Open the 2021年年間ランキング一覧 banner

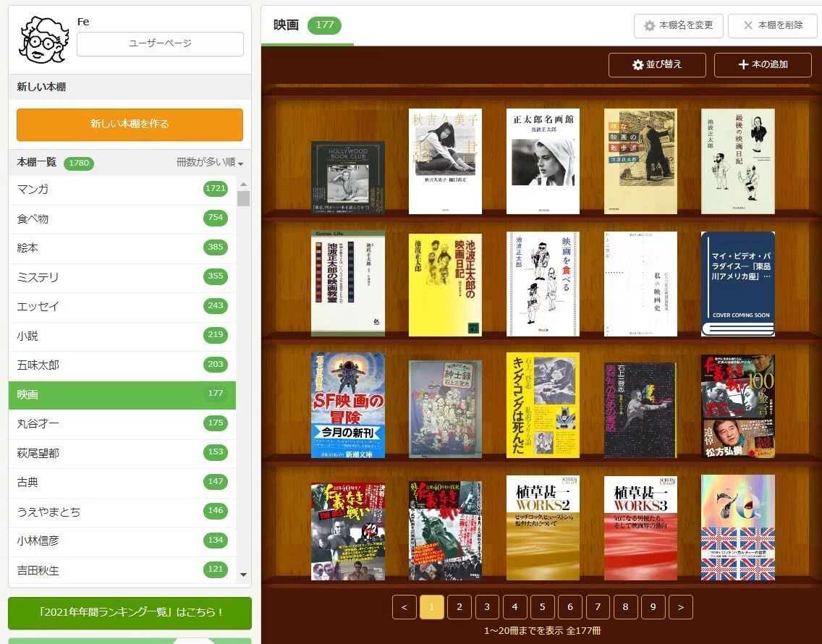[x=130, y=613]
